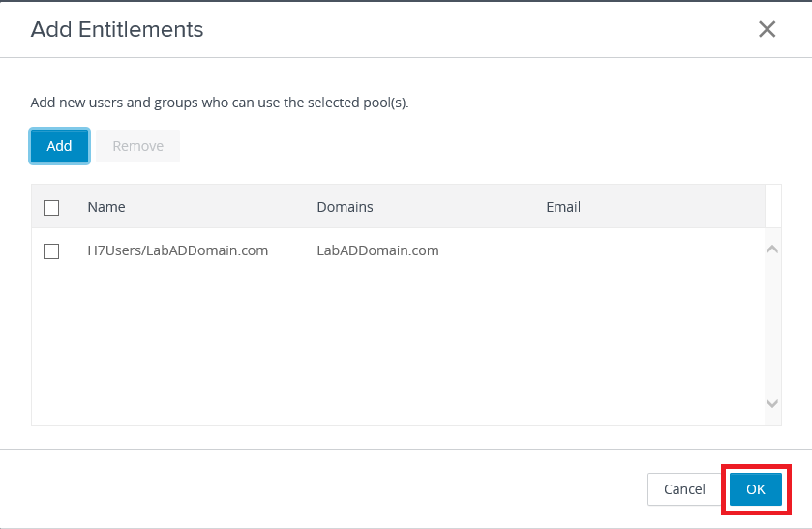This screenshot has height=529, width=812.
Task: Click the Add Entitlements dialog title
Action: click(117, 29)
